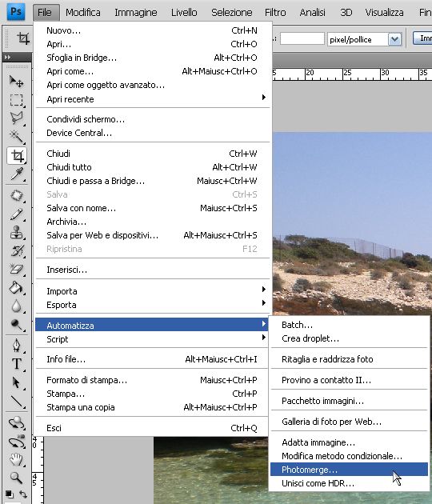Viewport: 432px width, 504px height.
Task: Expand the Script submenu
Action: [x=153, y=339]
